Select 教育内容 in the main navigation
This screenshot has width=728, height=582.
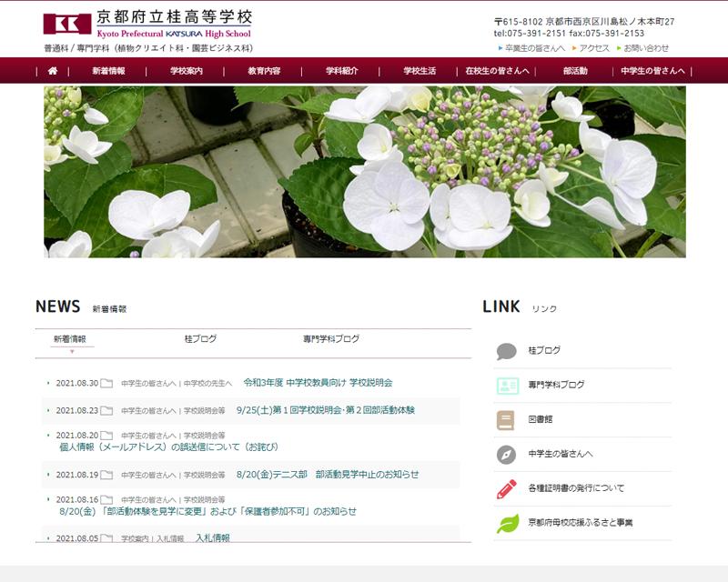point(264,71)
